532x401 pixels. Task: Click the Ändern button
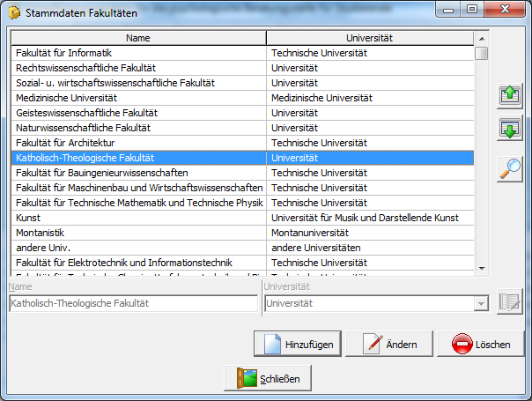pyautogui.click(x=389, y=344)
